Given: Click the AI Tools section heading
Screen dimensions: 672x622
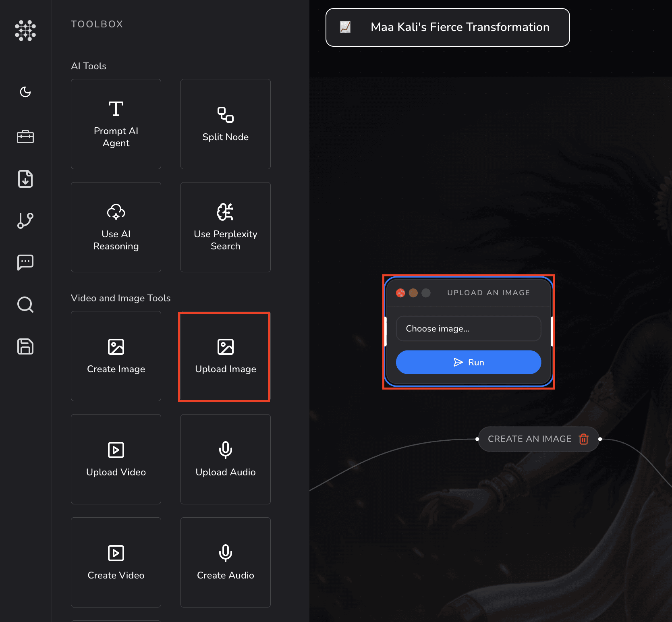Looking at the screenshot, I should pos(89,66).
